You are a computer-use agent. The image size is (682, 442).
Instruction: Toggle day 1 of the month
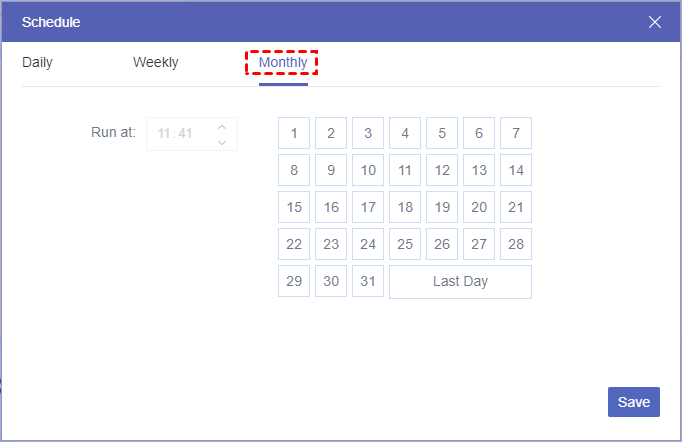294,133
